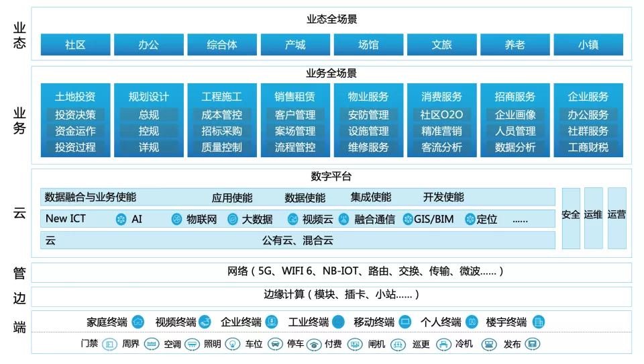Viewport: 644px width, 364px height.
Task: Click the AI icon in New ICT row
Action: pos(121,219)
